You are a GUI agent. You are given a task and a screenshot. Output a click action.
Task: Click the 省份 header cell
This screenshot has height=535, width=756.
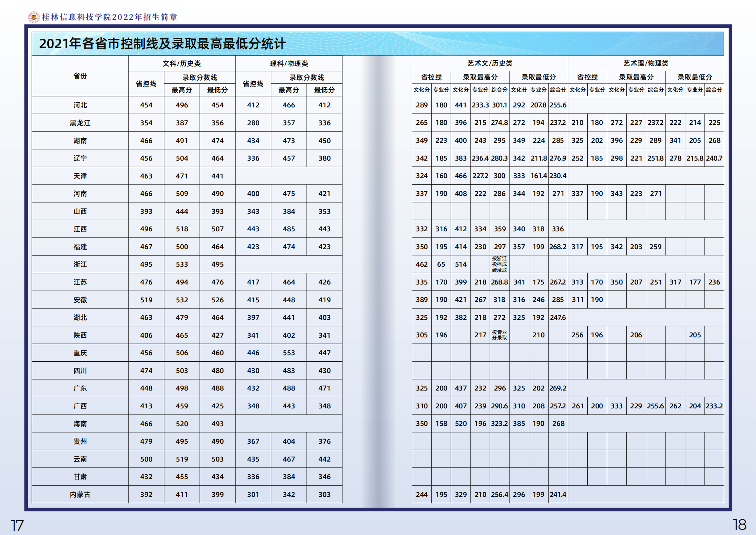tap(80, 76)
